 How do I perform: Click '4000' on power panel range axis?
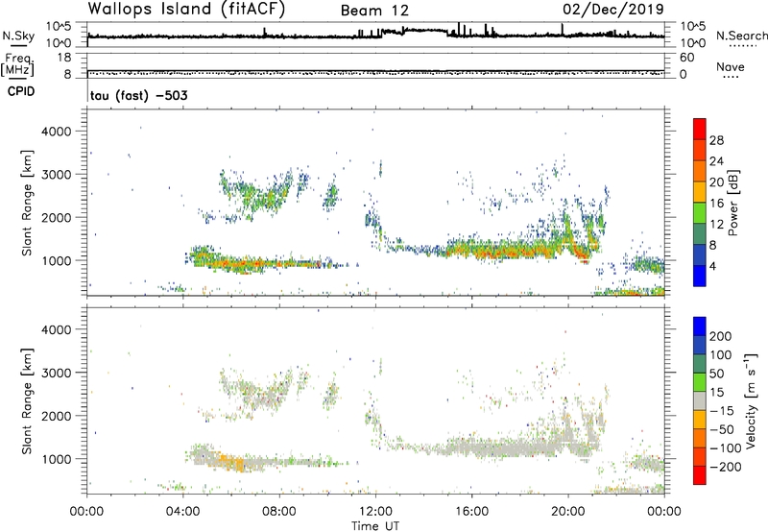pyautogui.click(x=57, y=132)
